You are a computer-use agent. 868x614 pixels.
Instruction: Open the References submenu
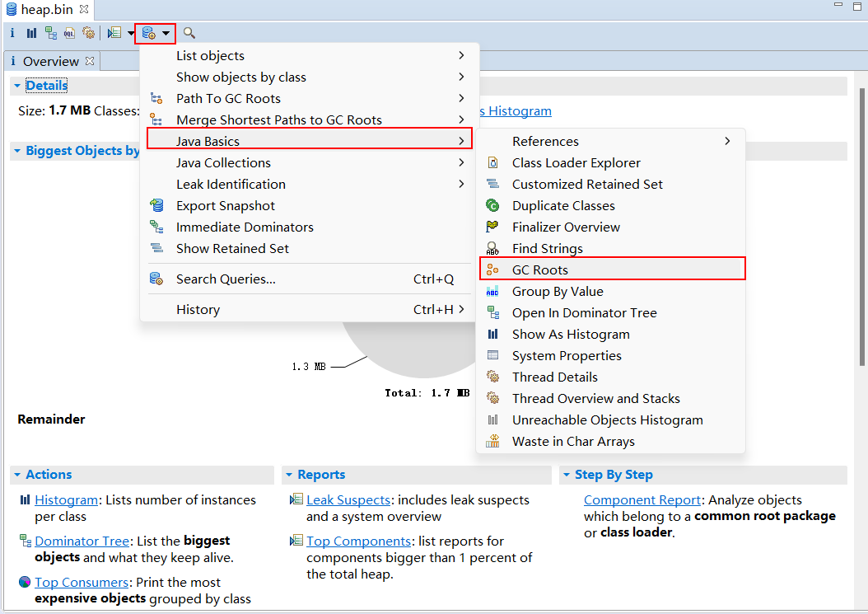pos(610,141)
